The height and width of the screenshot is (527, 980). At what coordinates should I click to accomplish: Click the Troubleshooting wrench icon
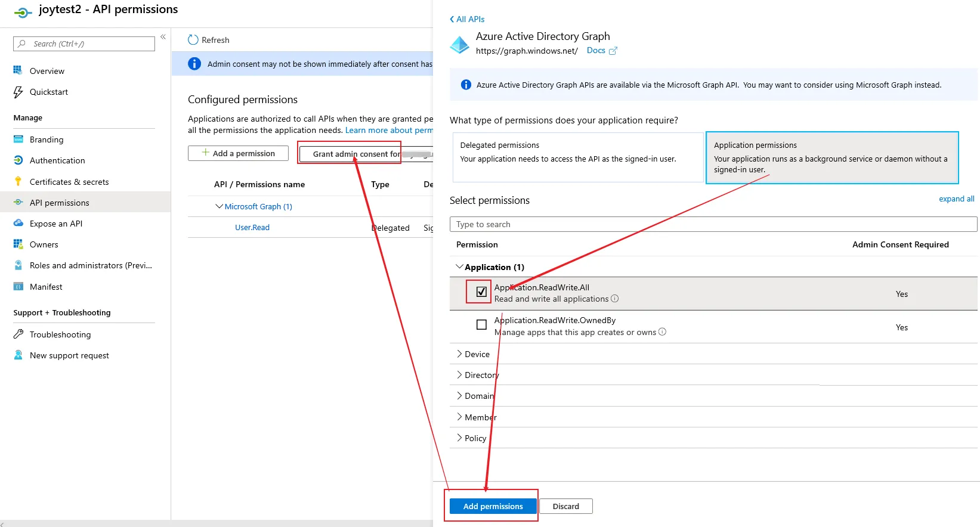tap(18, 334)
